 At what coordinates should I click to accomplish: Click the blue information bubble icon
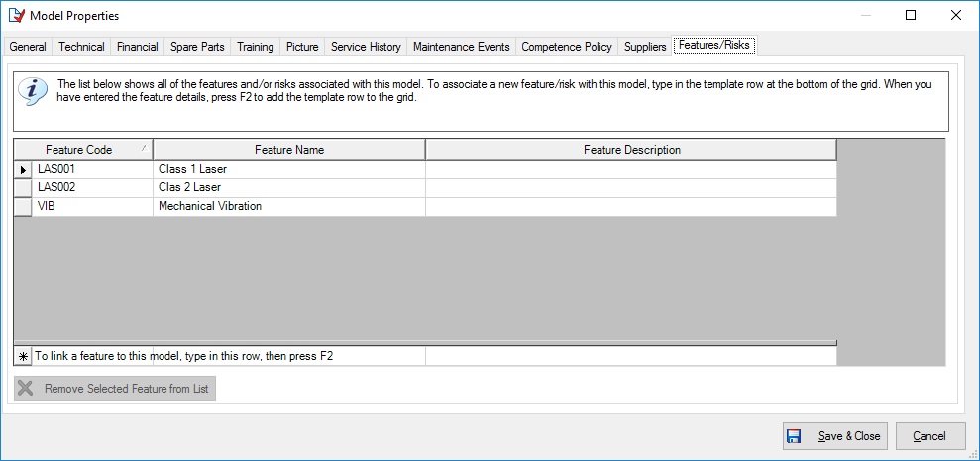click(x=32, y=91)
